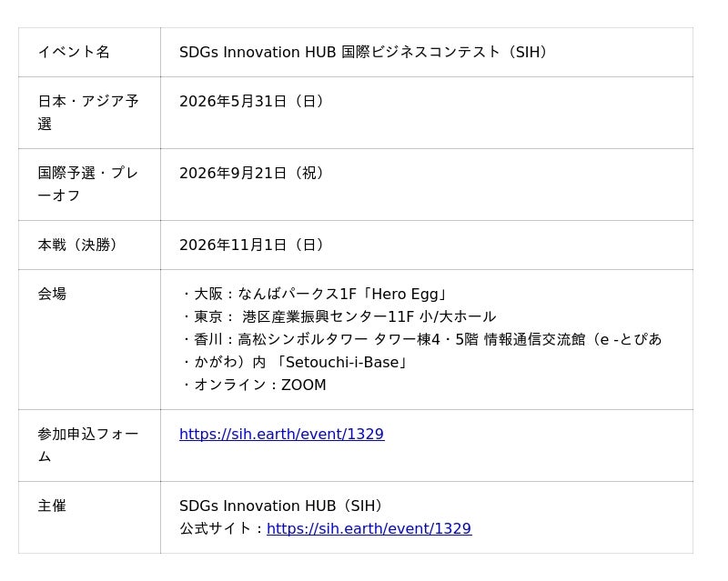Click the 公式サイト： label text
This screenshot has width=728, height=581.
click(222, 529)
